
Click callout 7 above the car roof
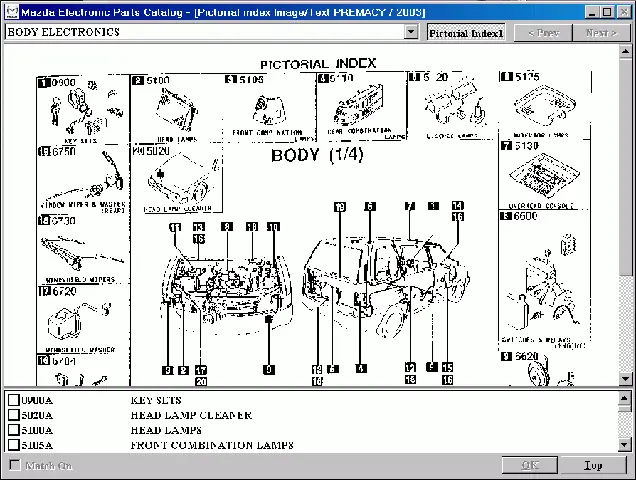coord(410,206)
